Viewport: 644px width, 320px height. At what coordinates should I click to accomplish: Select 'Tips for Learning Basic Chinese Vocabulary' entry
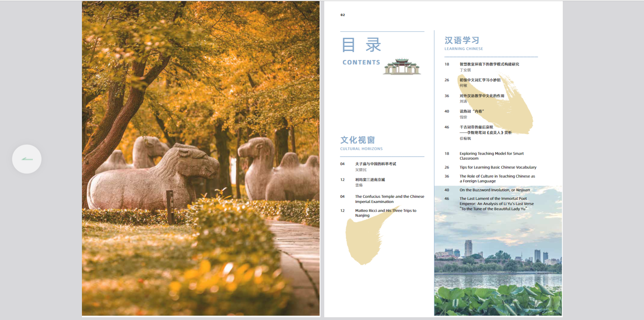point(498,167)
